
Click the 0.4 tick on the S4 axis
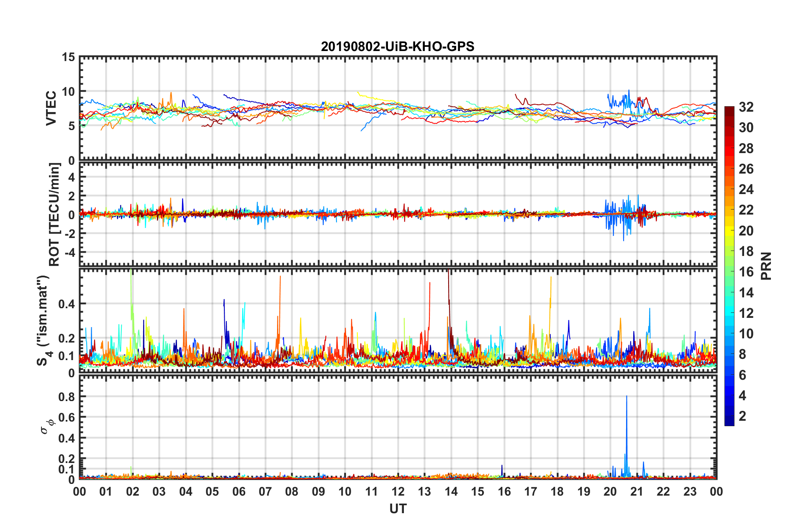(x=67, y=304)
